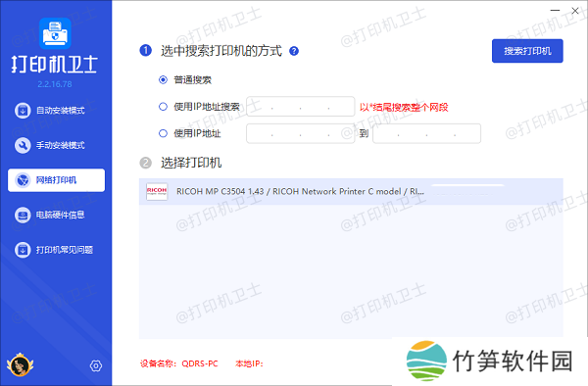Click the blue help question-mark icon
588x386 pixels.
tap(294, 51)
